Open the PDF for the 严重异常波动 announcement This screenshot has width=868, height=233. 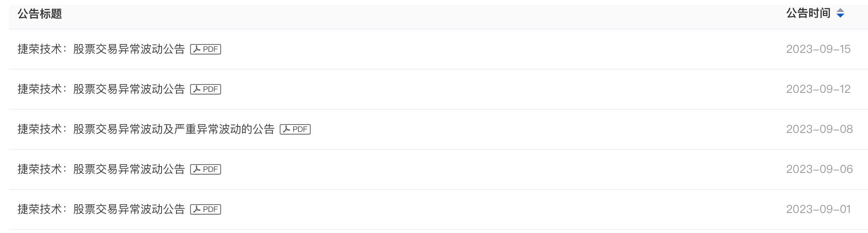tap(295, 129)
